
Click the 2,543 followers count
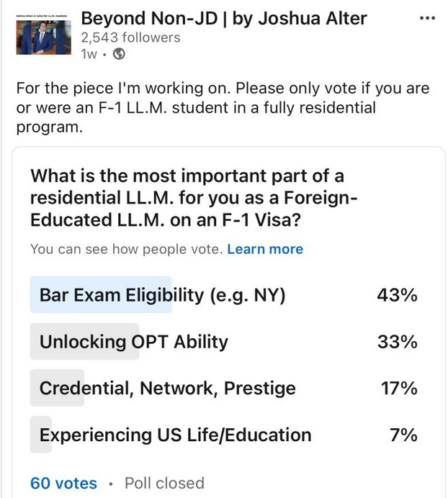[x=130, y=38]
